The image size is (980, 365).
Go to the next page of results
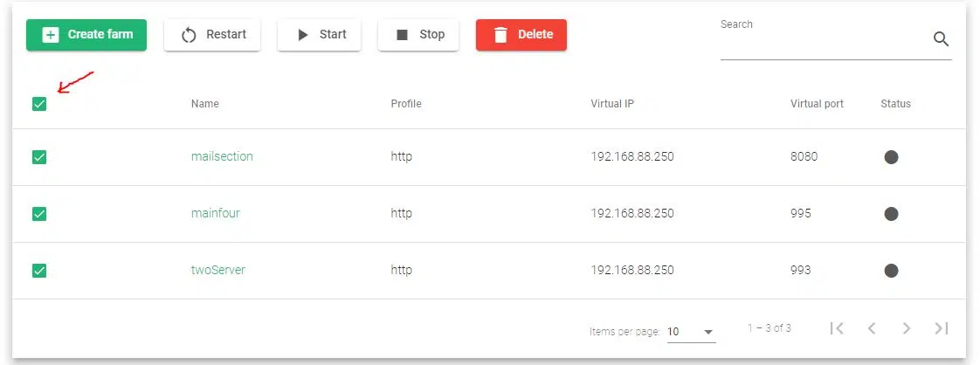907,328
